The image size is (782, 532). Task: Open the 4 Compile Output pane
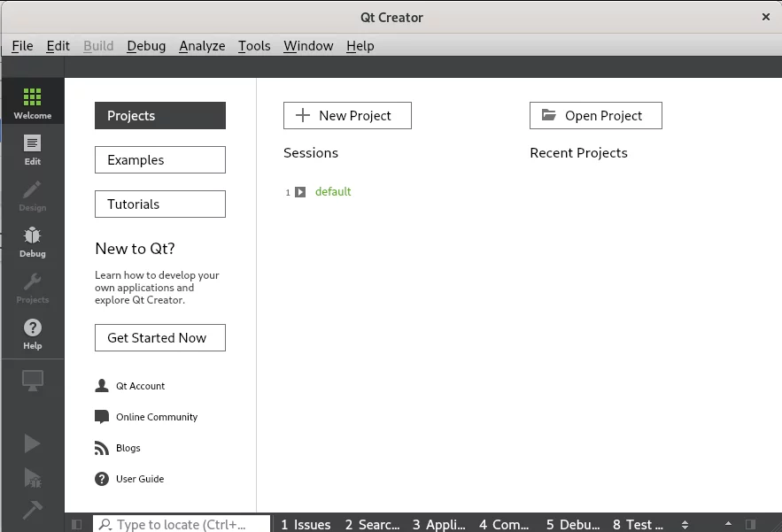[x=504, y=525]
